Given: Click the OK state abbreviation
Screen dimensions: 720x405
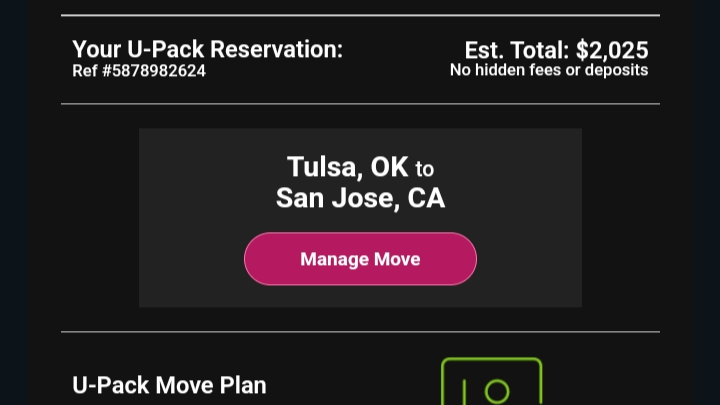Looking at the screenshot, I should tap(389, 166).
